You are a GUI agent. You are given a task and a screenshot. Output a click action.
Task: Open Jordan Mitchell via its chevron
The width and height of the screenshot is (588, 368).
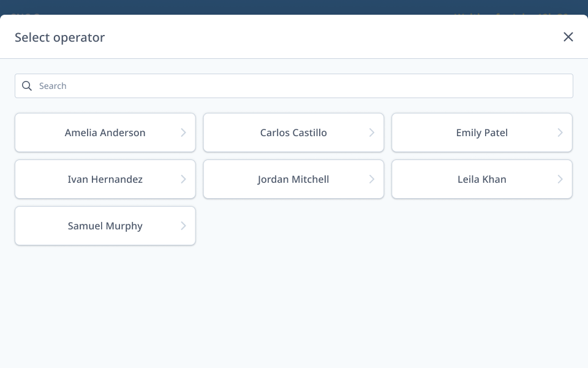pos(372,179)
